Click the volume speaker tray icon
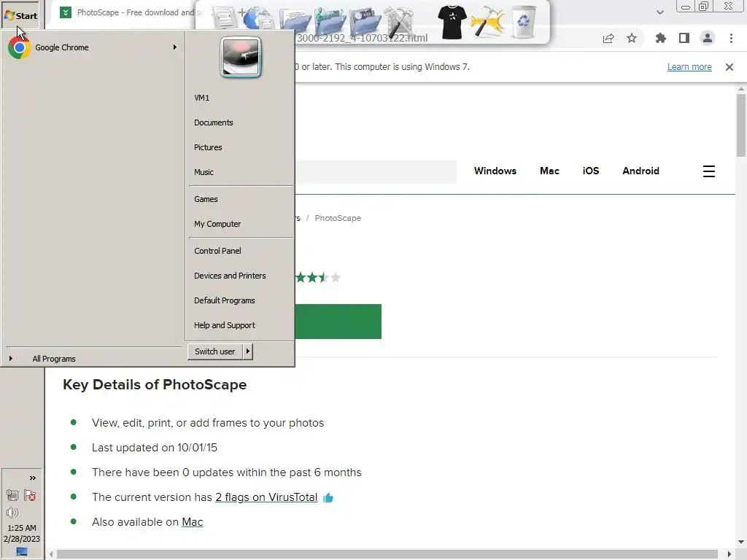 [x=12, y=513]
